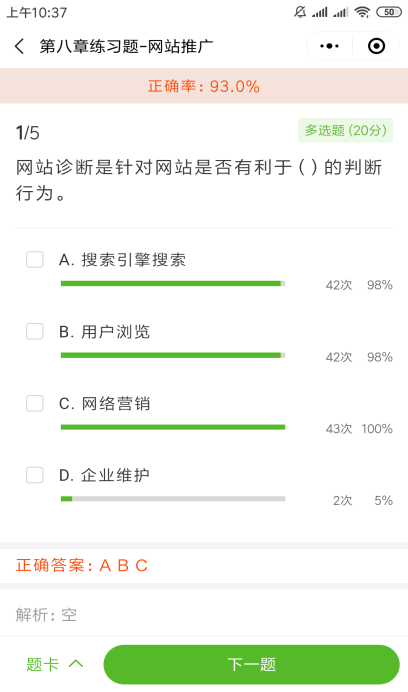Image resolution: width=408 pixels, height=692 pixels.
Task: Tap the battery indicator icon
Action: [x=388, y=12]
